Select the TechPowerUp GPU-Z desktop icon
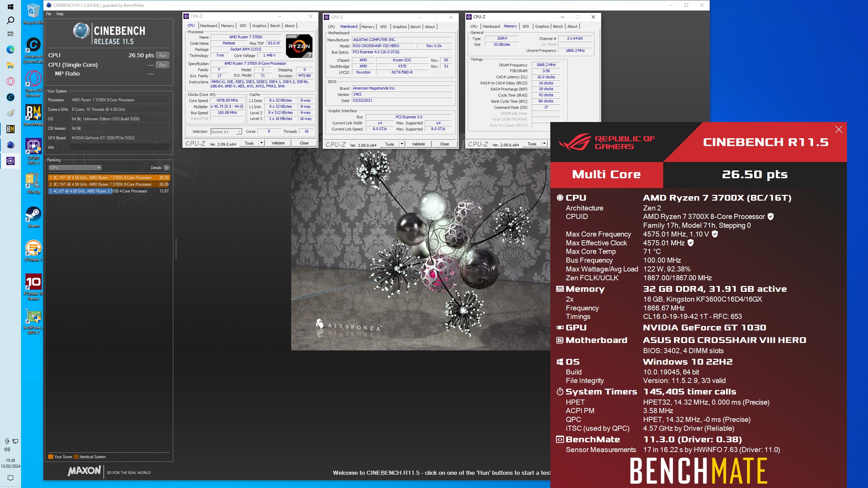This screenshot has width=868, height=488. click(33, 321)
